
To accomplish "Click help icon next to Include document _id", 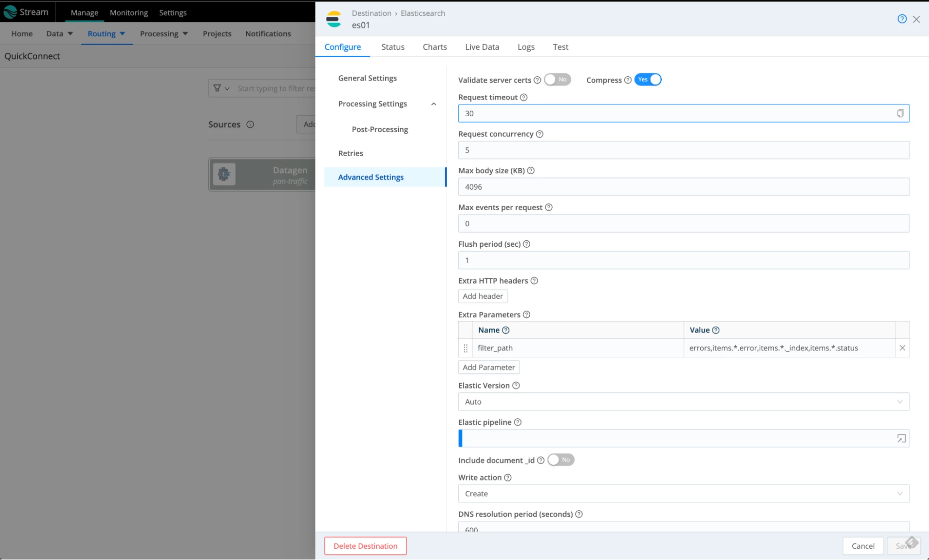I will pos(540,460).
